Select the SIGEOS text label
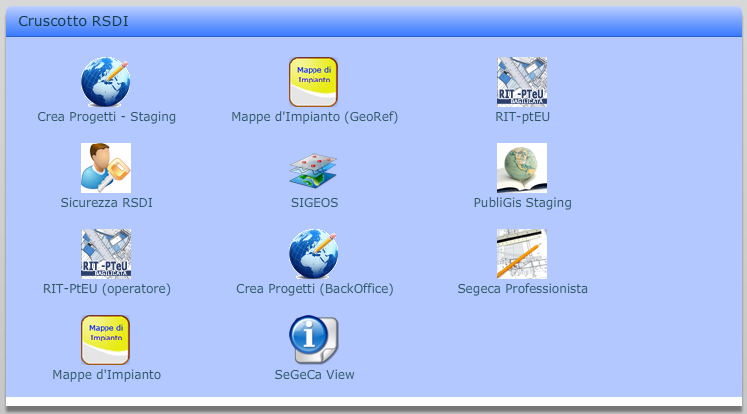Viewport: 747px width, 414px height. [314, 203]
